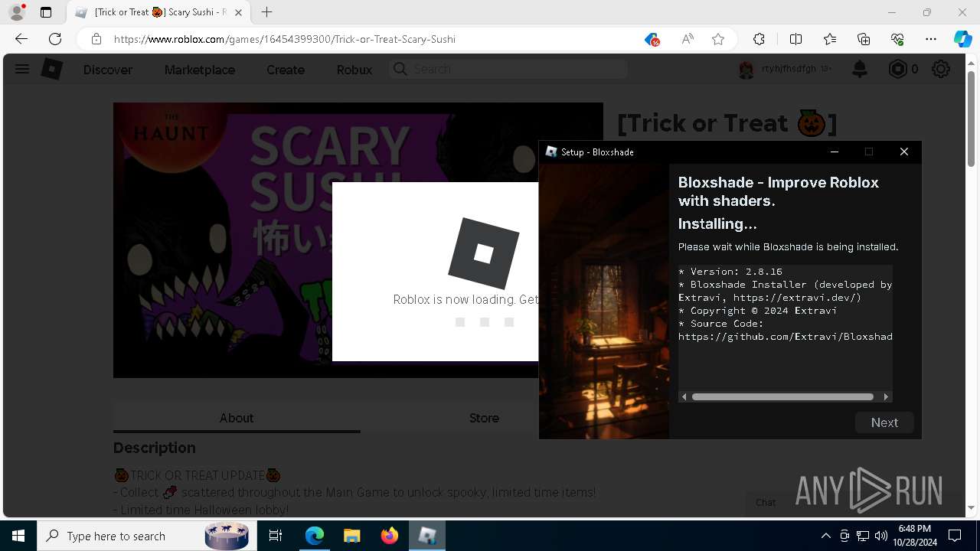Open the Discover page
The image size is (980, 551).
[x=108, y=70]
